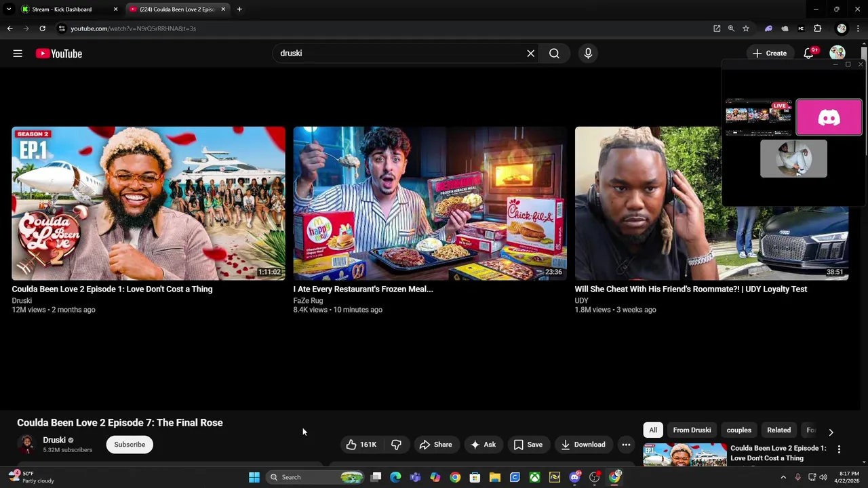Clear the druski search text
Screen dimensions: 868x488
click(531, 54)
